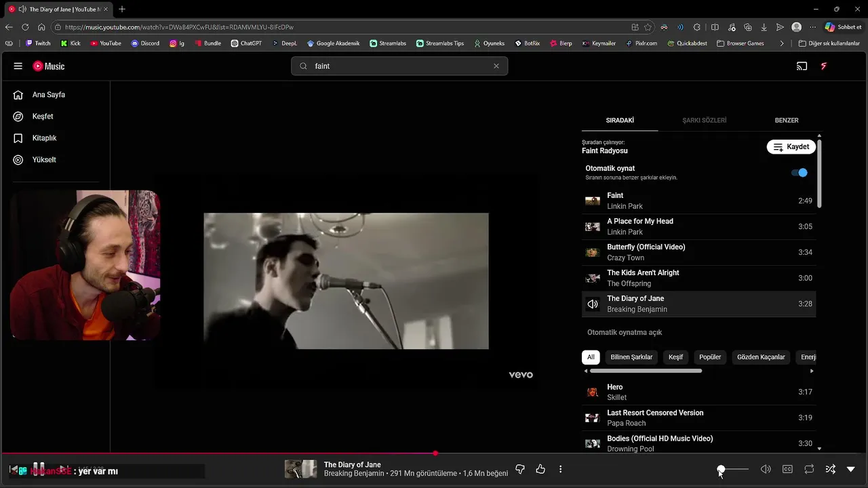The image size is (868, 488).
Task: Play The Kids Aren't Alright in queue
Action: pos(698,278)
